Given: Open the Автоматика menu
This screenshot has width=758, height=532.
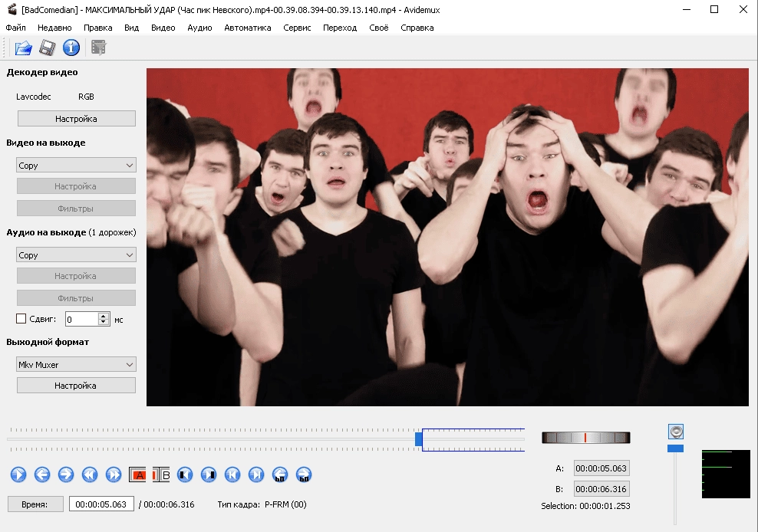Looking at the screenshot, I should point(248,28).
